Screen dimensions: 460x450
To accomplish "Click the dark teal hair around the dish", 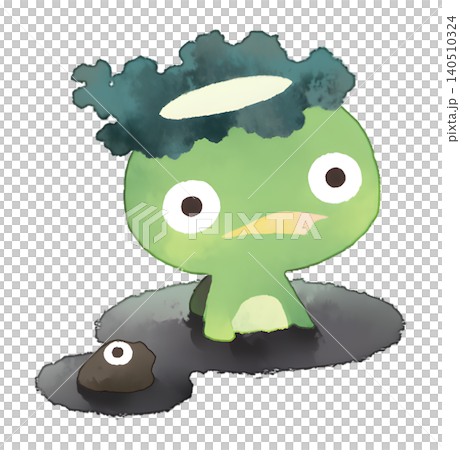I will click(x=213, y=97).
